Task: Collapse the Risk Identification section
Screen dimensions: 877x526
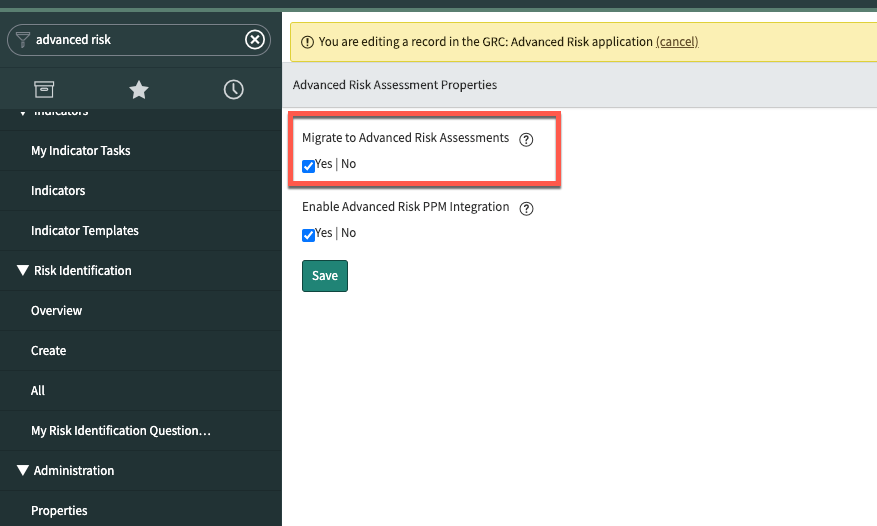Action: (22, 270)
